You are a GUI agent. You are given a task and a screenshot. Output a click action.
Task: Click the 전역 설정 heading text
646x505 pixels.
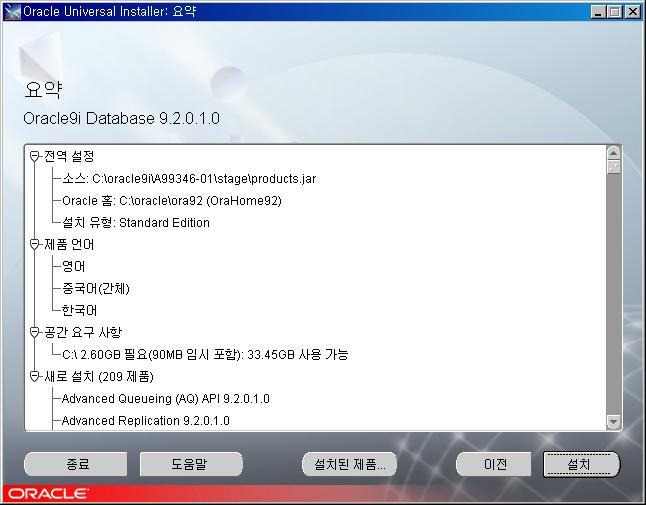point(69,156)
